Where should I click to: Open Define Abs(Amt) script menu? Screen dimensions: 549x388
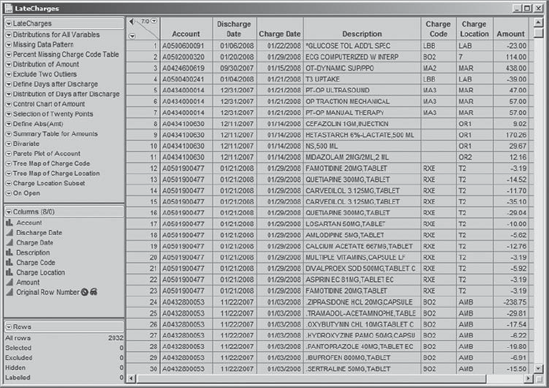(9, 124)
